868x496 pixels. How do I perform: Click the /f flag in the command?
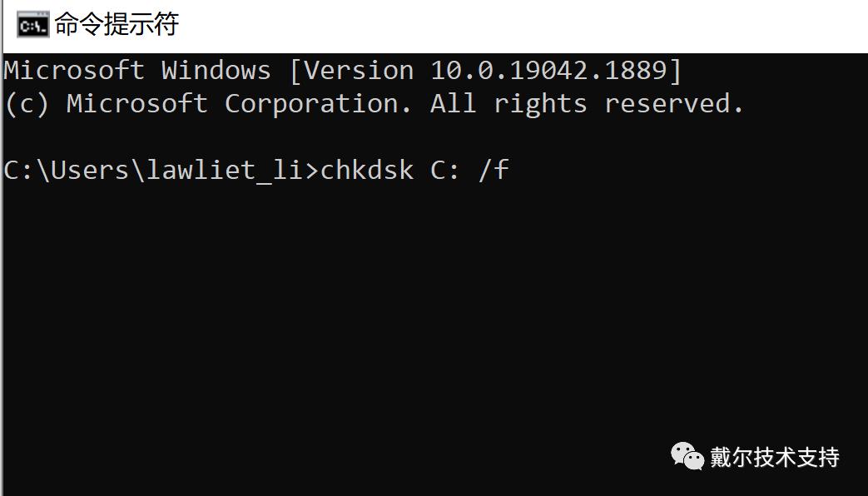click(x=494, y=170)
